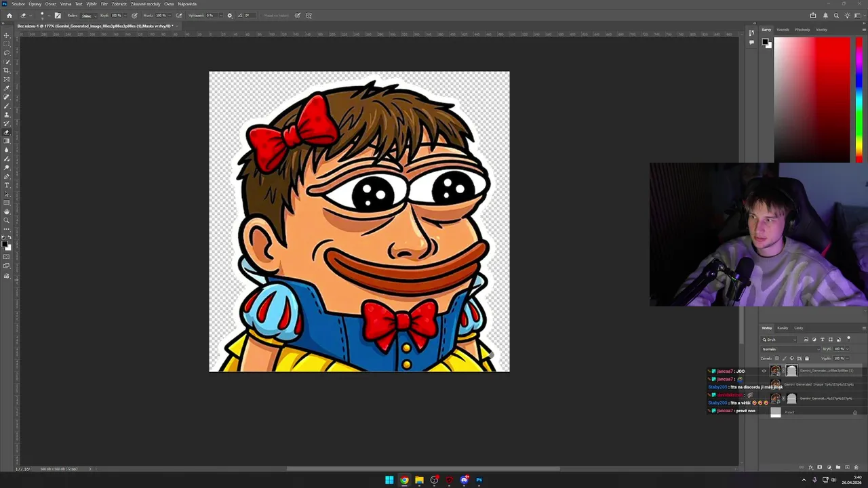Select the Move tool
Image resolution: width=868 pixels, height=488 pixels.
click(7, 35)
